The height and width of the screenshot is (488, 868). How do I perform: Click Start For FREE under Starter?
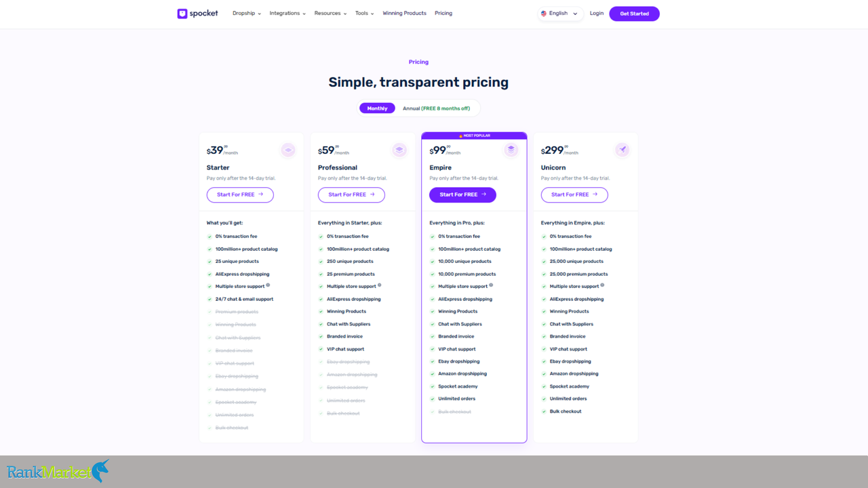click(240, 195)
